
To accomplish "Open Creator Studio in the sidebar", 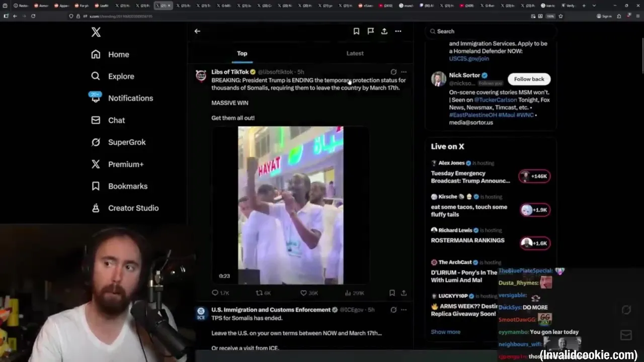I will (x=125, y=208).
